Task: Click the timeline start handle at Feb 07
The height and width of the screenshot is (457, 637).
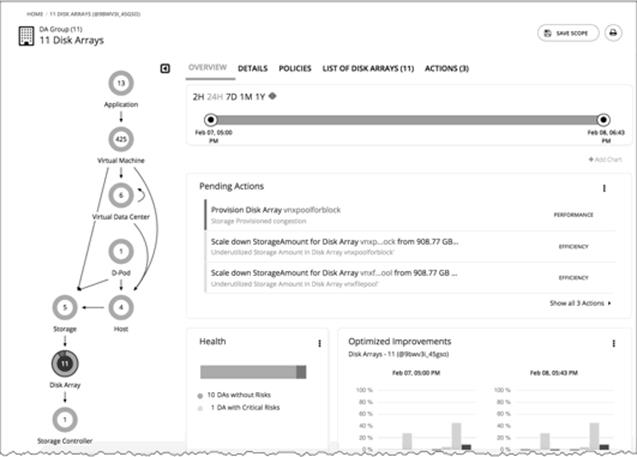Action: tap(210, 120)
